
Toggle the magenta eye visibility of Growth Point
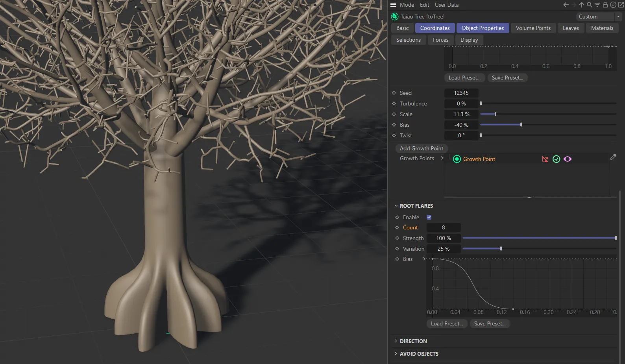point(568,159)
